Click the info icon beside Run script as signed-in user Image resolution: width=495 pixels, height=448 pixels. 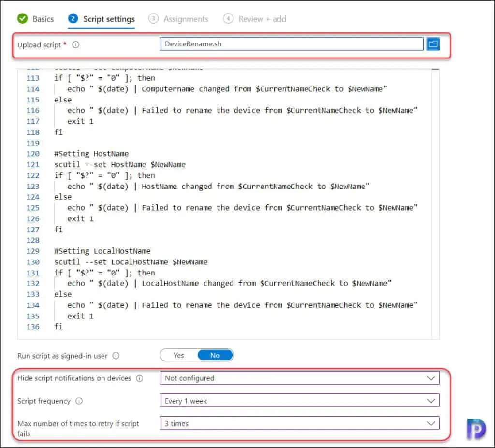pyautogui.click(x=116, y=356)
